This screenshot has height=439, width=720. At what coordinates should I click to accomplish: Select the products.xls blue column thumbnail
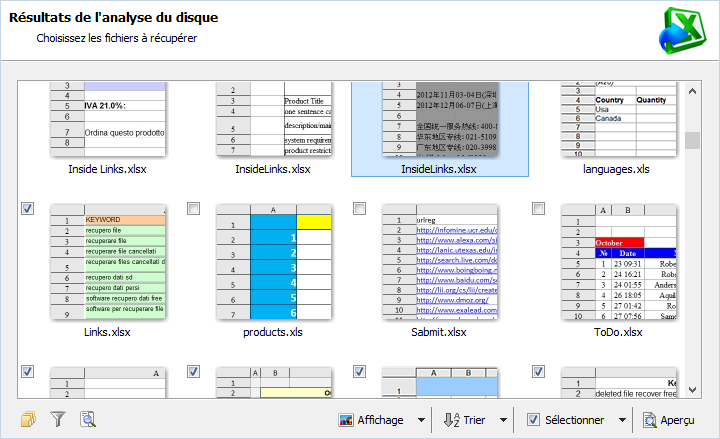pyautogui.click(x=274, y=262)
